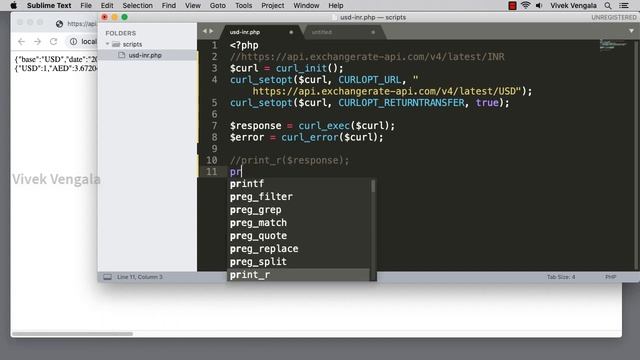Click the curl_exec call on line 7
640x360 pixels.
[x=324, y=125]
